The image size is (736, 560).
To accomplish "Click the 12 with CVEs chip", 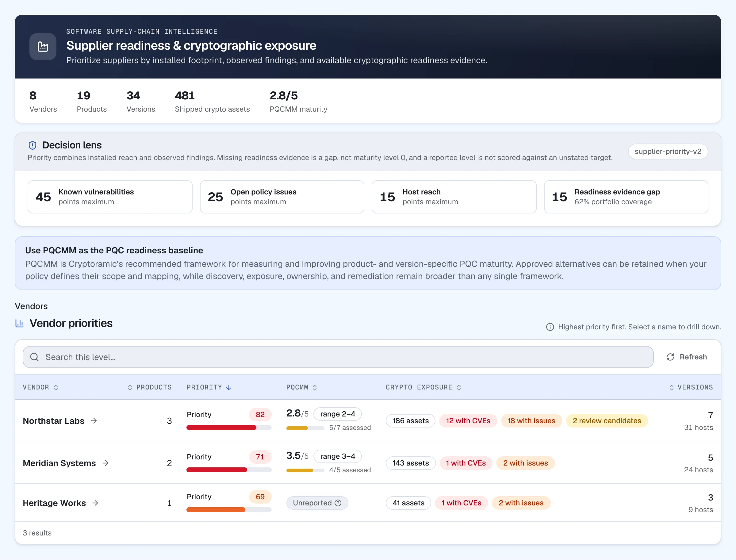I will tap(468, 421).
